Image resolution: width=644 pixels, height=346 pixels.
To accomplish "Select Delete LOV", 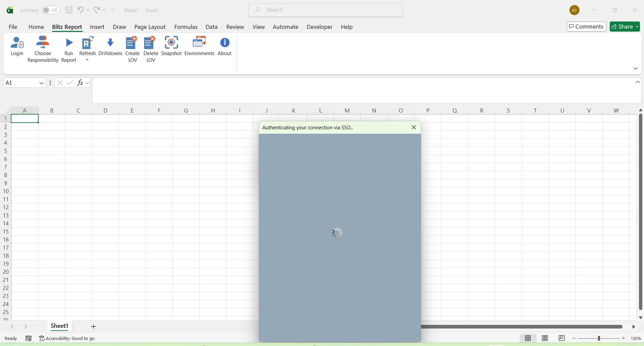I will [151, 49].
